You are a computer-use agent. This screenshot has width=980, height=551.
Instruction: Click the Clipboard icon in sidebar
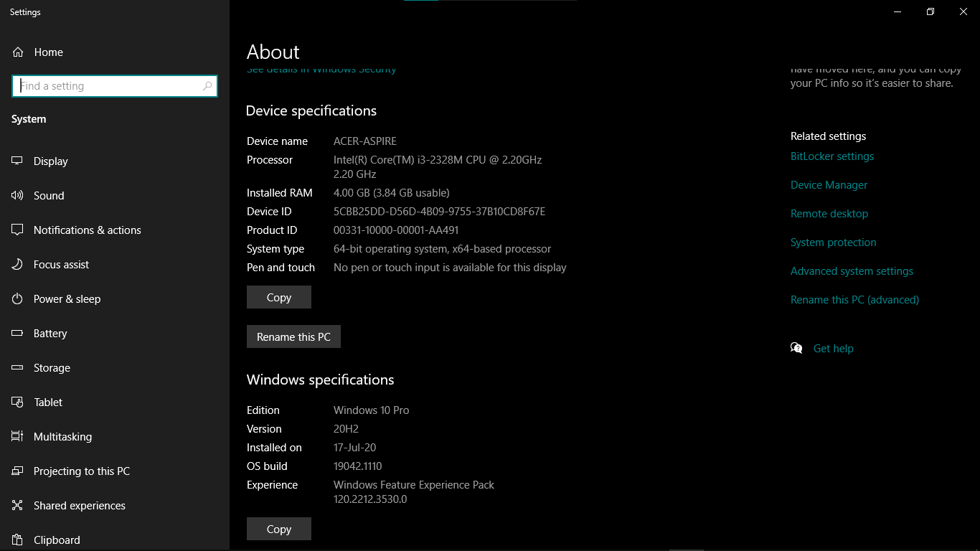pyautogui.click(x=18, y=540)
